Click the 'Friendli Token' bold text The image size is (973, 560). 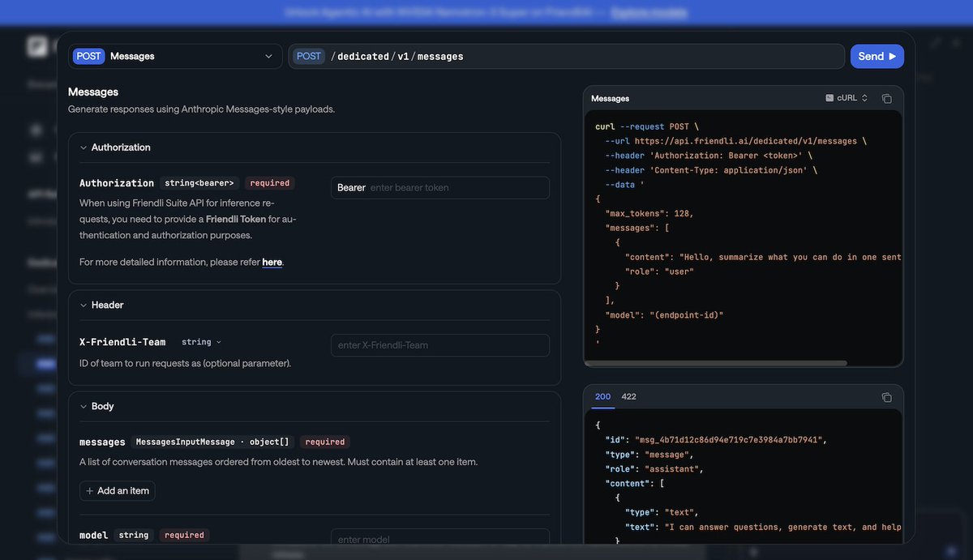(x=236, y=219)
